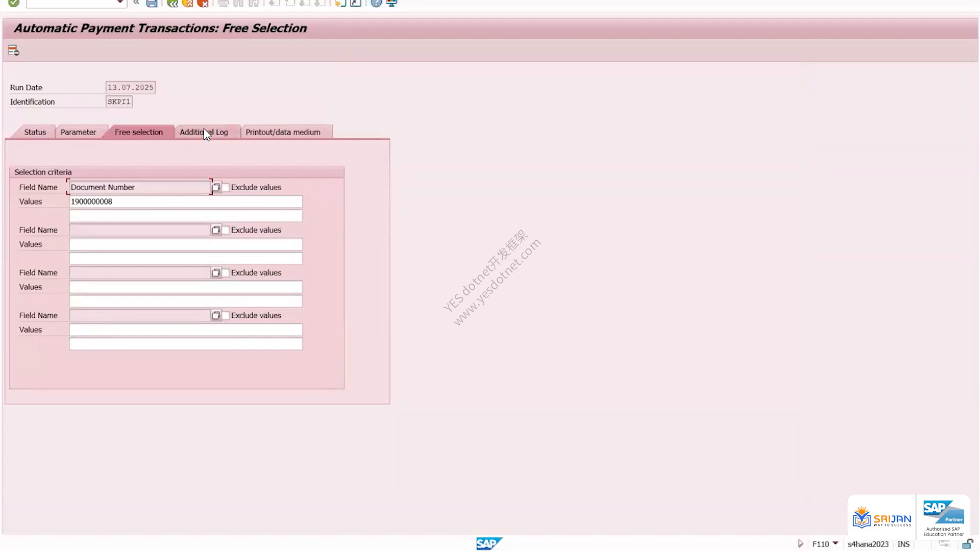Image resolution: width=980 pixels, height=551 pixels.
Task: Open multiple selection beside Document Number field
Action: click(216, 187)
